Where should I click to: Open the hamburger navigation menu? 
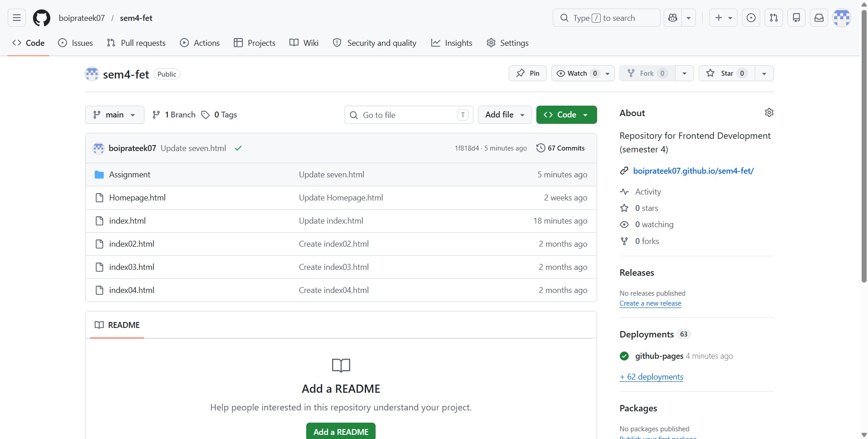(17, 18)
